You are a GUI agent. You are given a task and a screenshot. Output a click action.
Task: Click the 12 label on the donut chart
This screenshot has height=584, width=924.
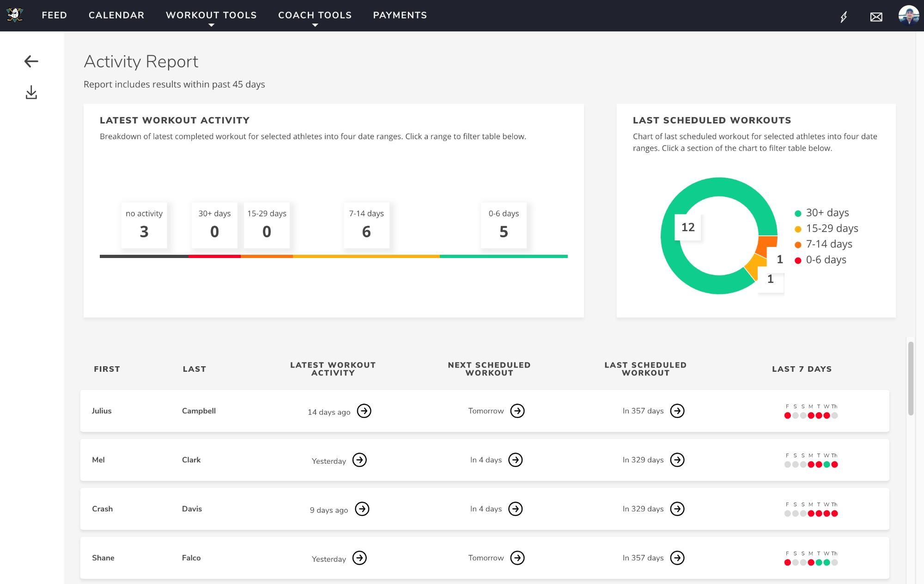click(688, 227)
